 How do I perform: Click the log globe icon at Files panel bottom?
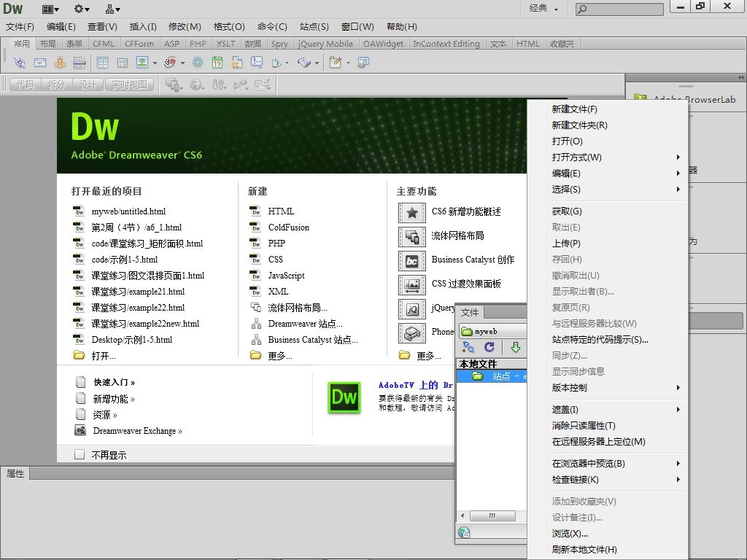(x=463, y=532)
